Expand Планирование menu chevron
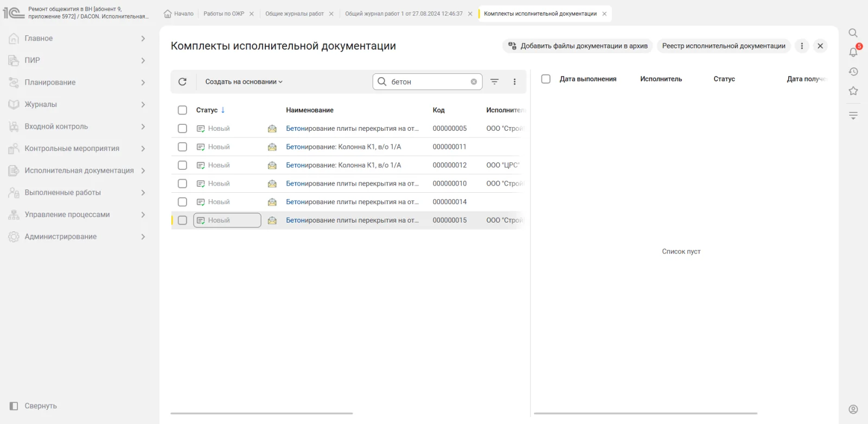The width and height of the screenshot is (868, 424). pos(143,83)
